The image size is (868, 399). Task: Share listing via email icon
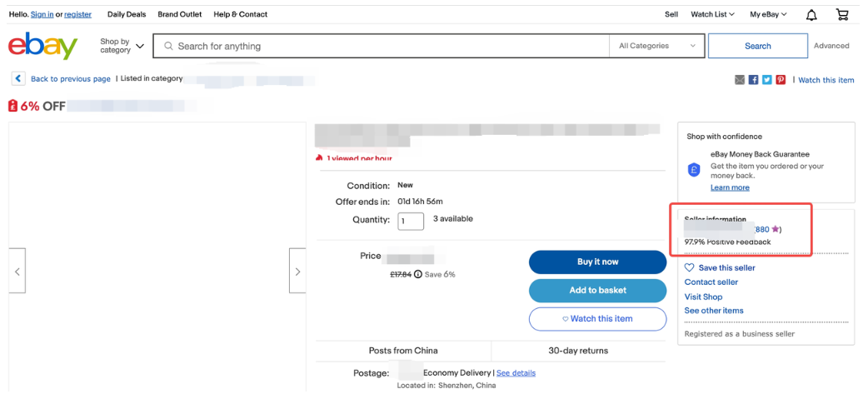(x=740, y=80)
